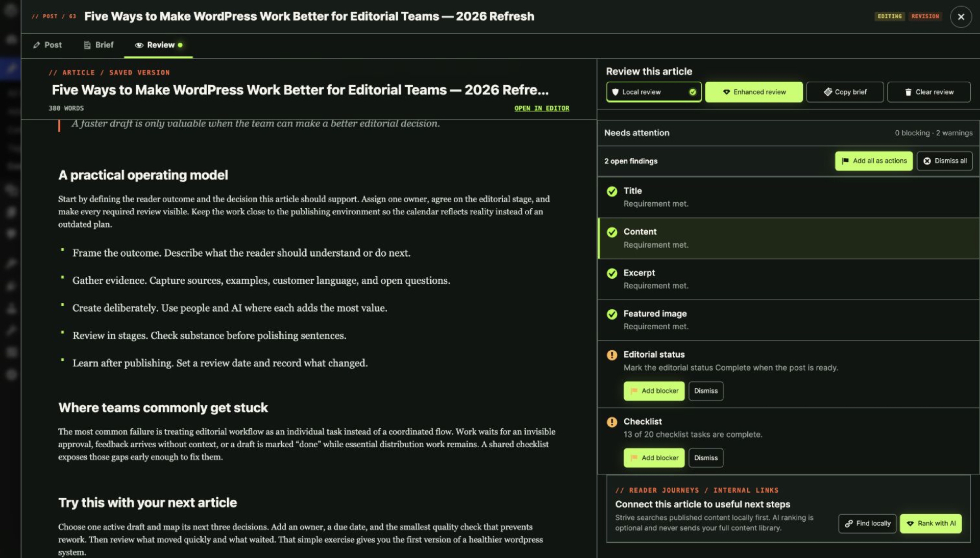Click the 380 WORDS count label
The image size is (980, 558).
coord(66,108)
